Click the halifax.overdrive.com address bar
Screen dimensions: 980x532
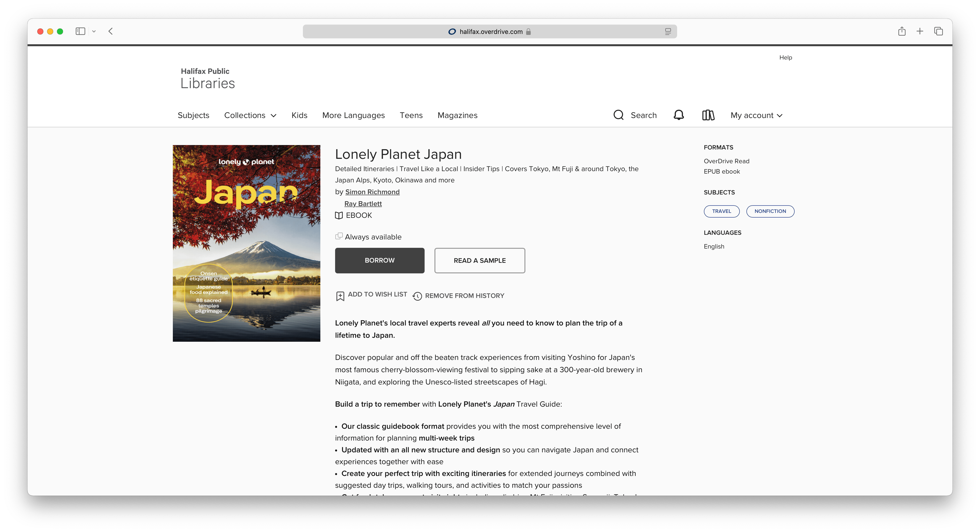click(490, 31)
